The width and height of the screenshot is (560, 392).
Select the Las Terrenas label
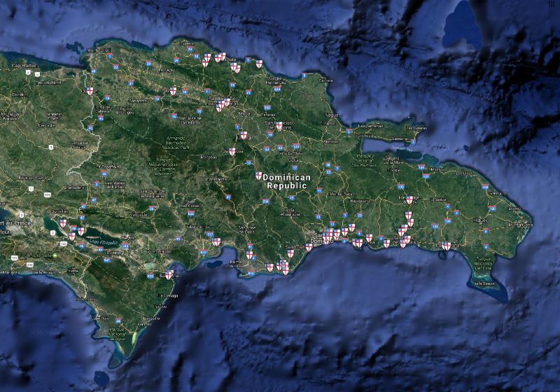[x=370, y=126]
